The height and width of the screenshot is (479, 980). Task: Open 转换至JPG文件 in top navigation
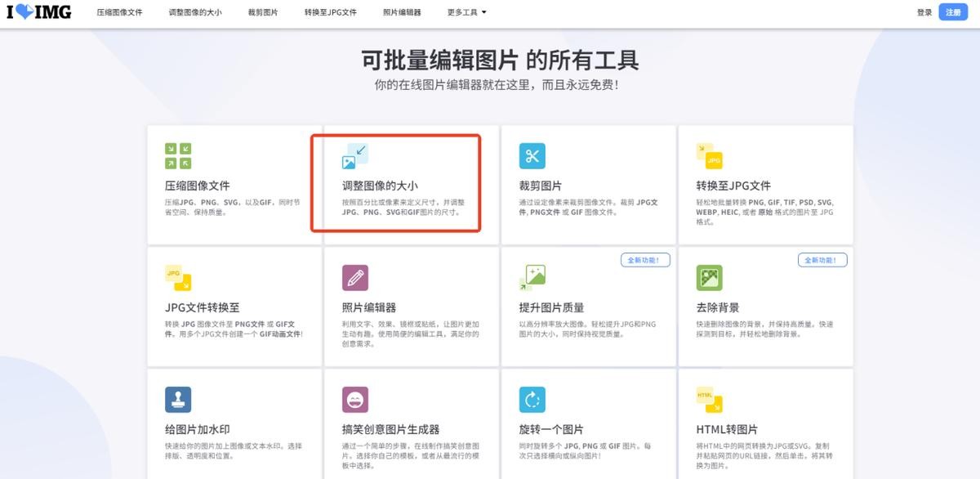[330, 12]
